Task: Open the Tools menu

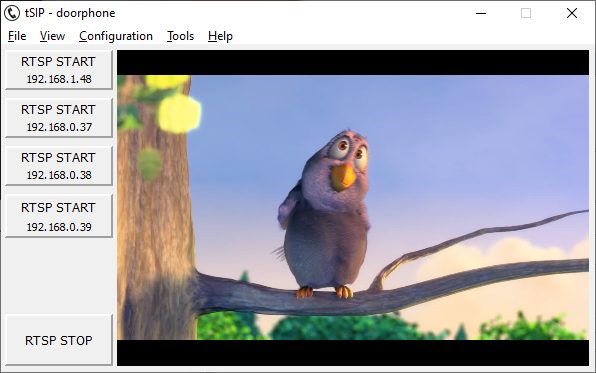Action: pos(181,36)
